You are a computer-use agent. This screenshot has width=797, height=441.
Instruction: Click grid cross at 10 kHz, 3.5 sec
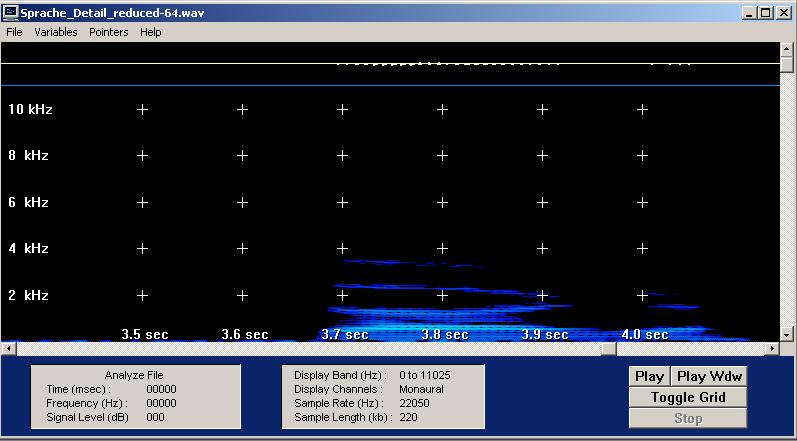pyautogui.click(x=142, y=109)
